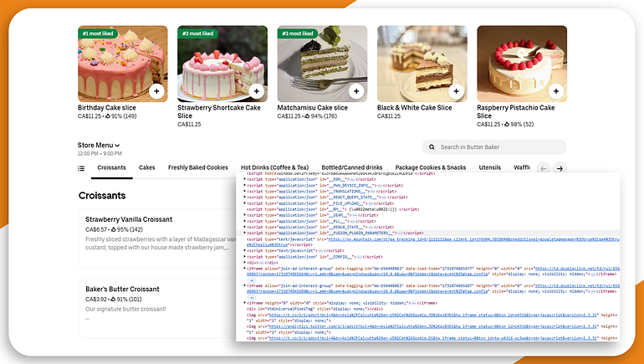Open the Birthday Cake slice title
This screenshot has width=644, height=364.
pos(107,108)
